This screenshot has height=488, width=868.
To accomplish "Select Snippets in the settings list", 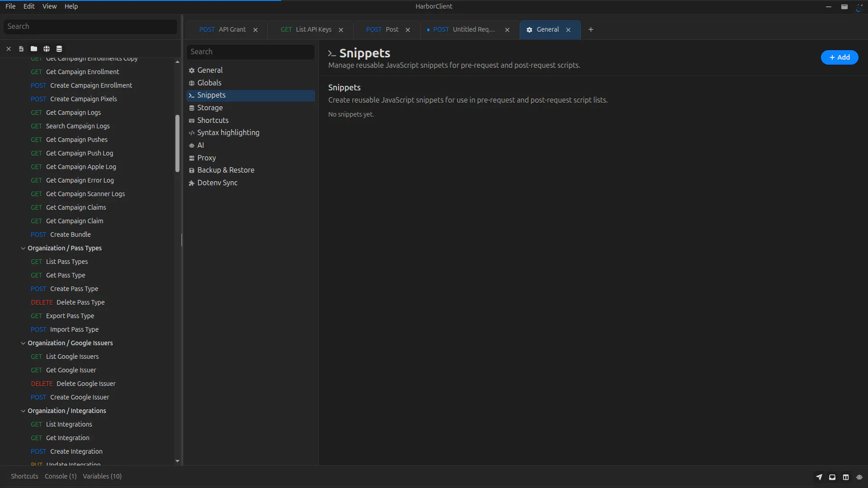I will pos(250,95).
